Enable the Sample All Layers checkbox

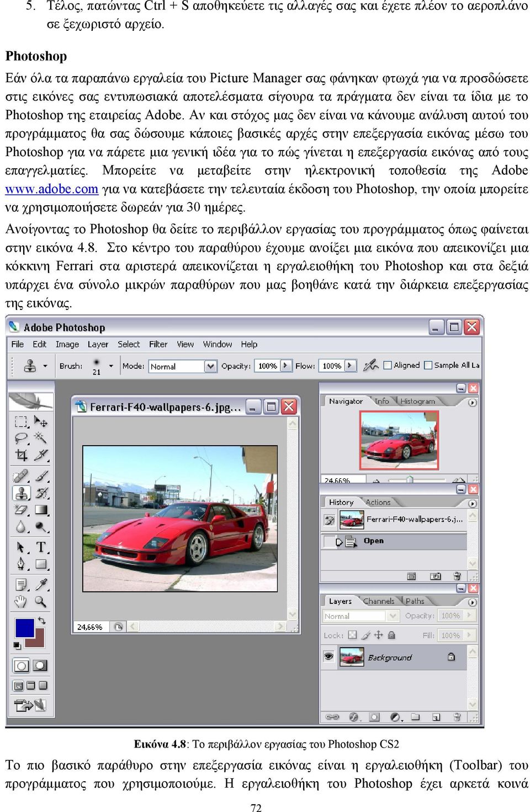tap(428, 365)
